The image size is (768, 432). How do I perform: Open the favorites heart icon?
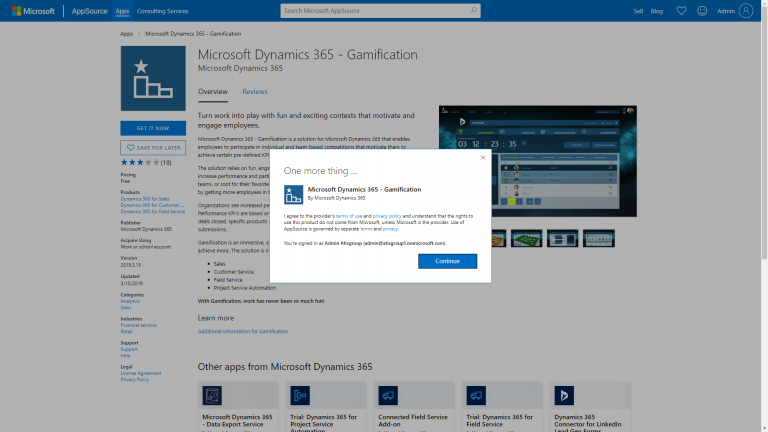[x=681, y=11]
